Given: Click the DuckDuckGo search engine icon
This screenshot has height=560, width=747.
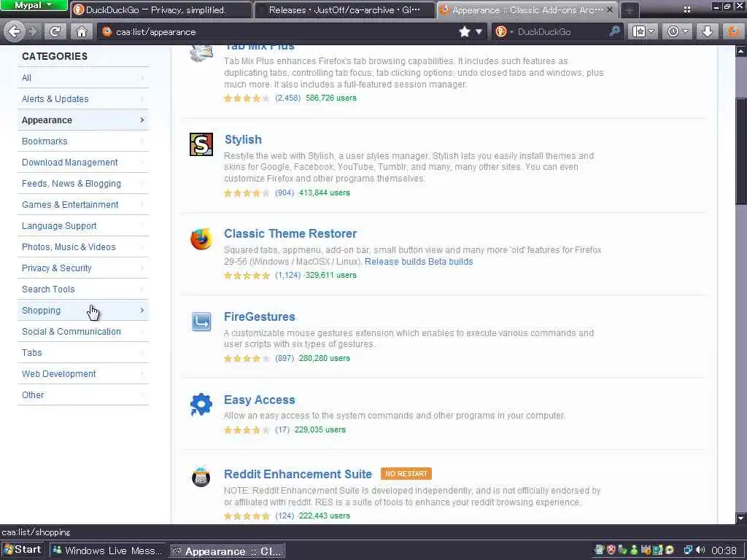Looking at the screenshot, I should 501,32.
